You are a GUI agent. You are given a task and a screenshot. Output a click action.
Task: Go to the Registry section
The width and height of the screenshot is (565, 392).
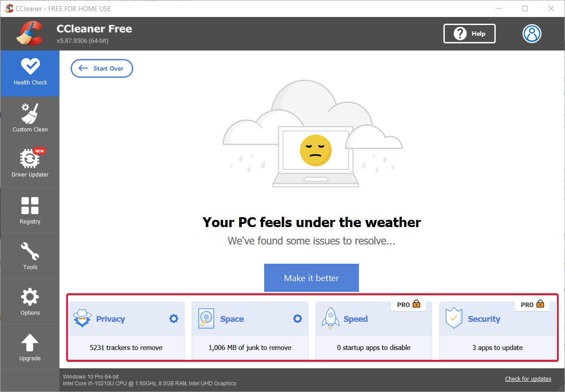(x=30, y=211)
